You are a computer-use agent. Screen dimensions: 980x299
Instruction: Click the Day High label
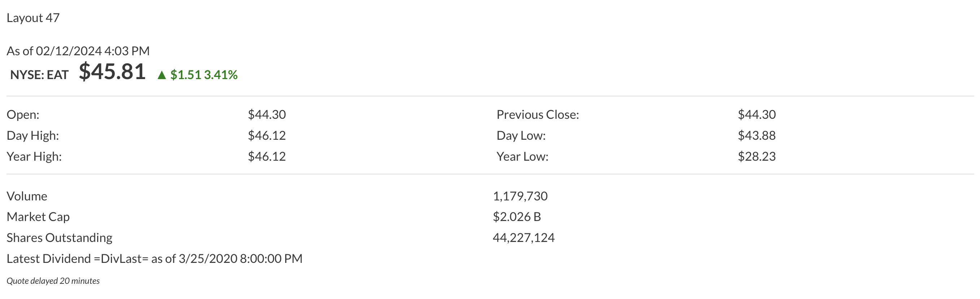point(33,135)
